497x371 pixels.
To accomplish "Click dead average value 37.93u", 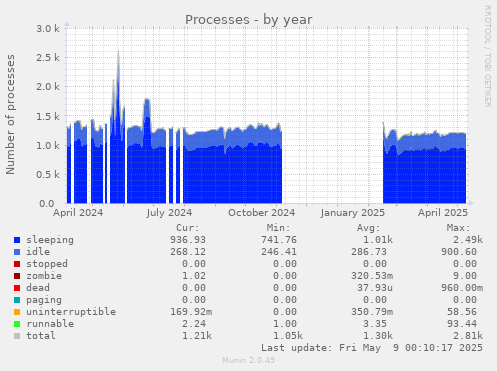I will point(375,288).
